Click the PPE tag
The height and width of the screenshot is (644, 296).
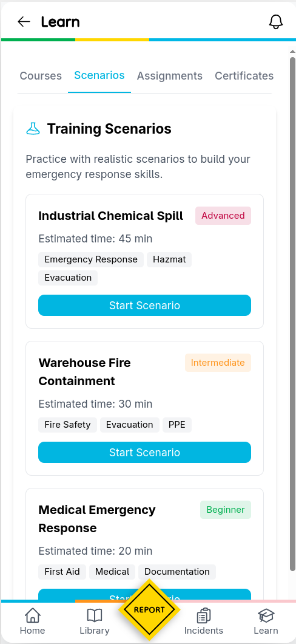[177, 425]
